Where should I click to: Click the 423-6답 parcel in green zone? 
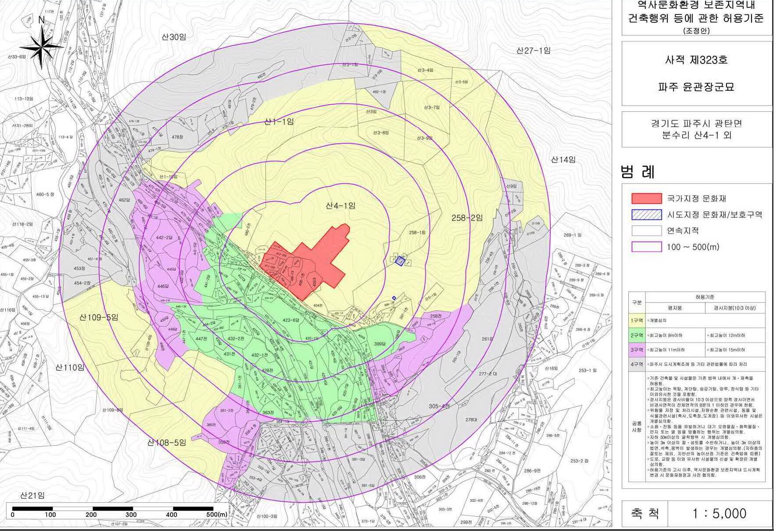pyautogui.click(x=291, y=320)
